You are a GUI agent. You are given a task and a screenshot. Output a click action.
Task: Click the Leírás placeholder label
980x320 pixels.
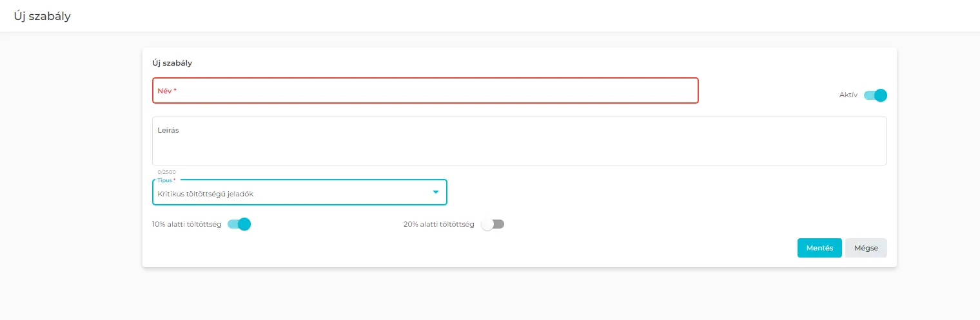tap(168, 130)
